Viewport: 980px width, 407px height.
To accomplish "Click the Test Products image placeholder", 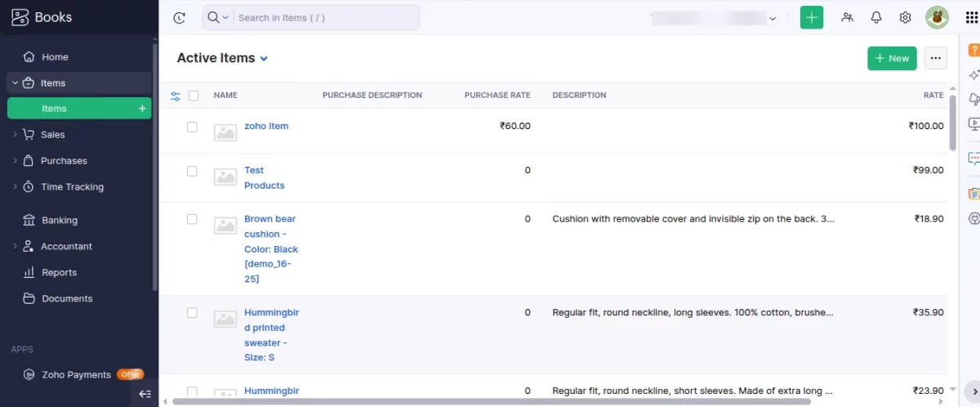I will [x=225, y=177].
